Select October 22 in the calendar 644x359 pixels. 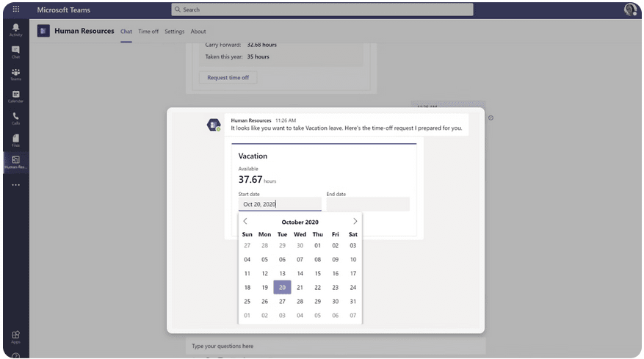point(317,288)
